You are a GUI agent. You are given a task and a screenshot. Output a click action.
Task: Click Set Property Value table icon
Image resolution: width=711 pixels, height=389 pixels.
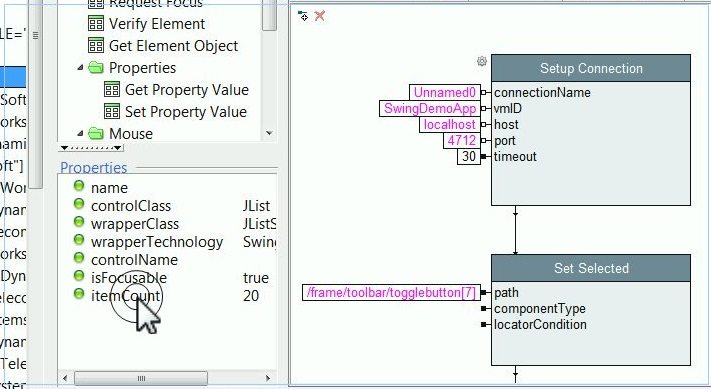(x=112, y=111)
